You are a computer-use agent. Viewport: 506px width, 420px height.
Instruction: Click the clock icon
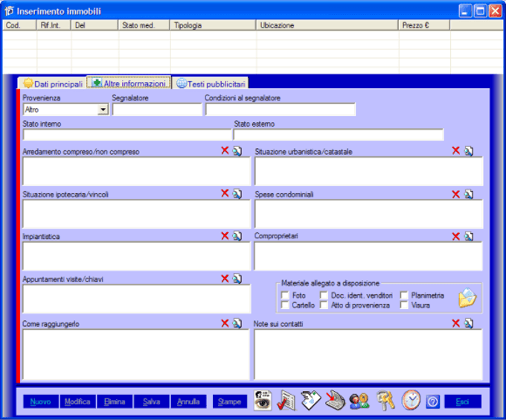click(x=411, y=400)
